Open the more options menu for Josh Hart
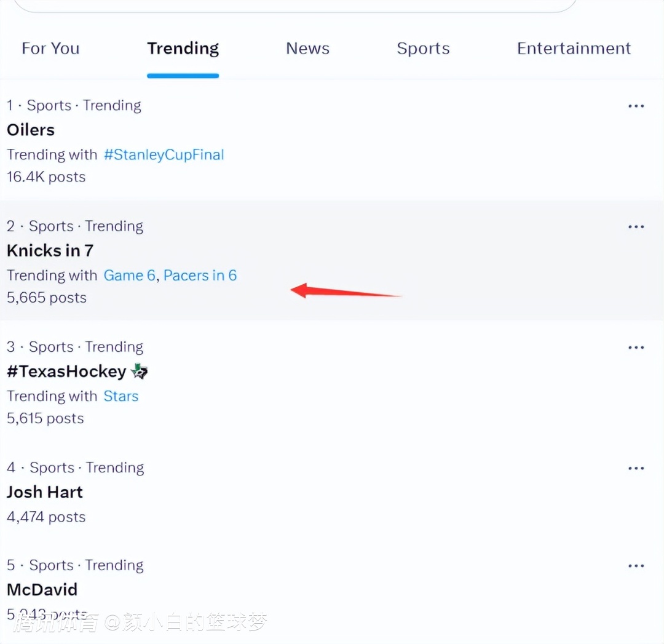The height and width of the screenshot is (644, 664). point(636,468)
